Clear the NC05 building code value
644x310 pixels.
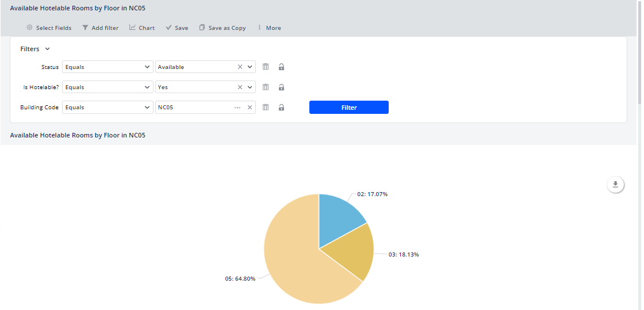tap(250, 108)
